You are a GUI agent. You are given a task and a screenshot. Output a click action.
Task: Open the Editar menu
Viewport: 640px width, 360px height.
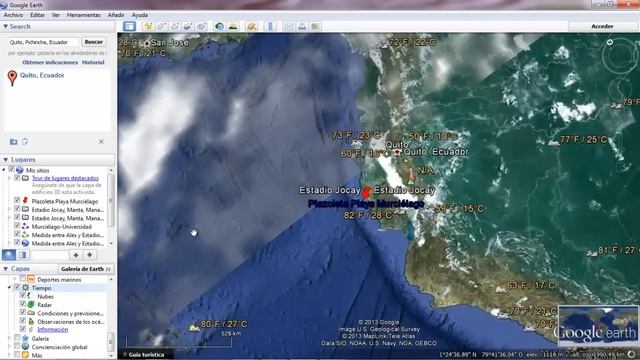click(37, 15)
